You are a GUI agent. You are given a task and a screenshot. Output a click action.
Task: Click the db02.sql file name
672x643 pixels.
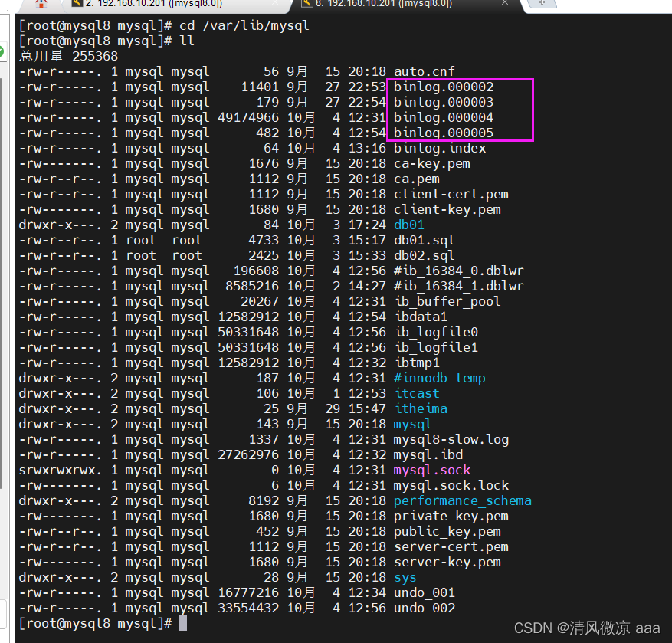(x=425, y=255)
